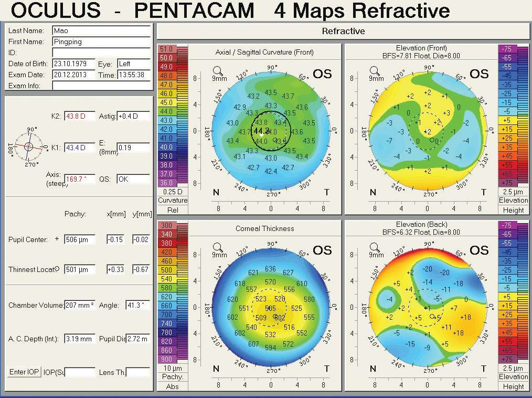The image size is (532, 398).
Task: Click the Lens Th. input field
Action: (x=139, y=372)
